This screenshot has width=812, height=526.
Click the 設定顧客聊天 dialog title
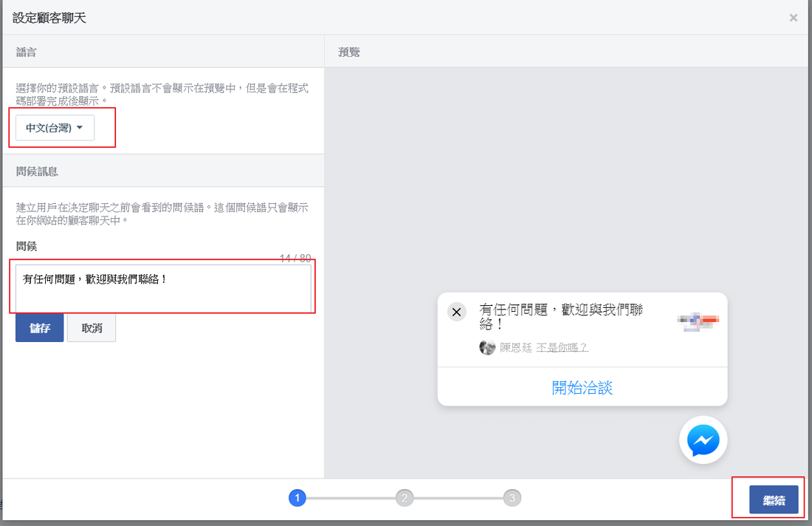click(x=49, y=18)
